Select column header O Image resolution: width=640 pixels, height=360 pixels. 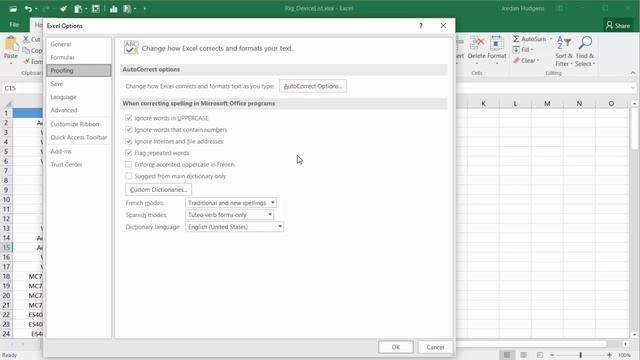pyautogui.click(x=611, y=104)
